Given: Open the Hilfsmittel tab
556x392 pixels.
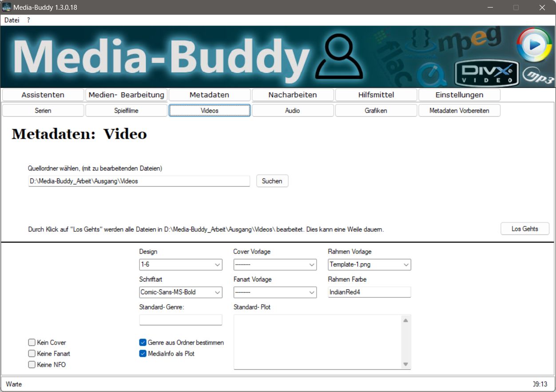Looking at the screenshot, I should click(376, 95).
